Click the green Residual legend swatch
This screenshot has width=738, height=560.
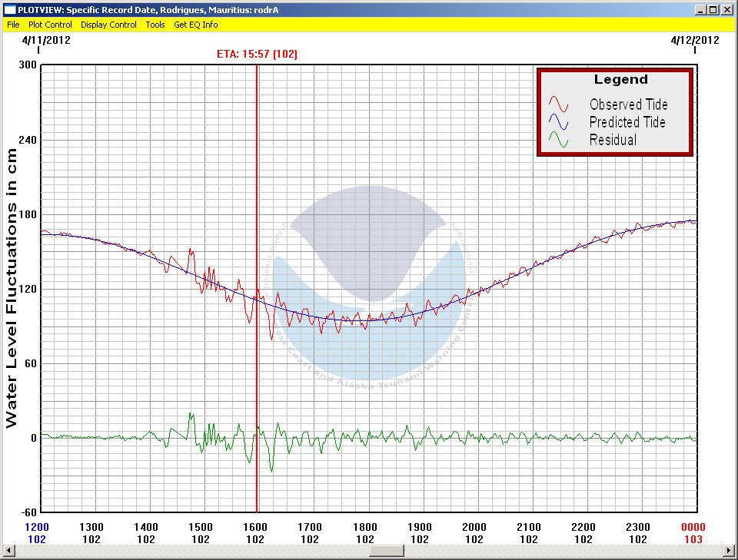(x=558, y=140)
